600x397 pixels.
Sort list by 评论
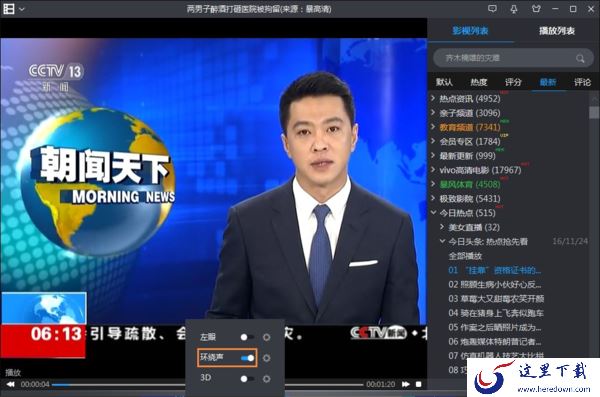582,82
